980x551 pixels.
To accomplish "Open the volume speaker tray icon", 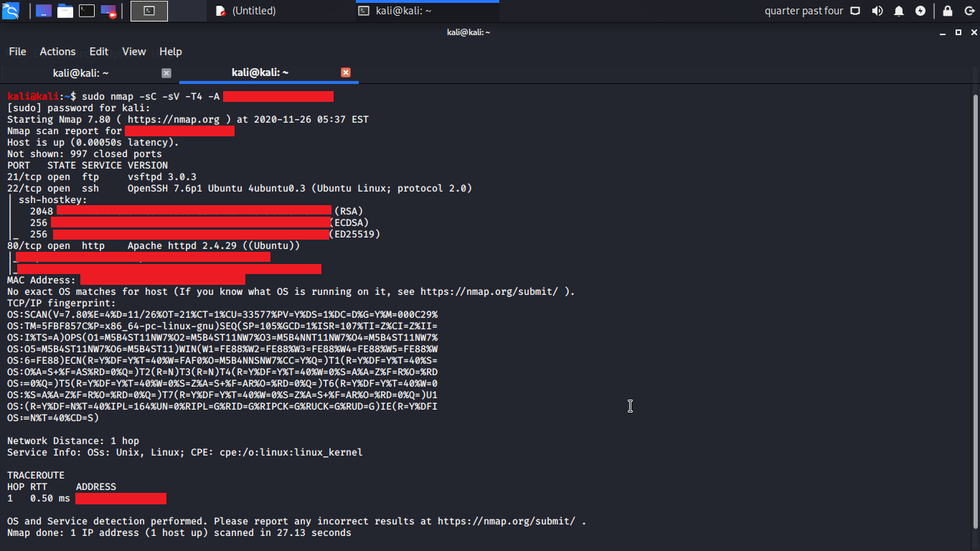I will pos(877,11).
